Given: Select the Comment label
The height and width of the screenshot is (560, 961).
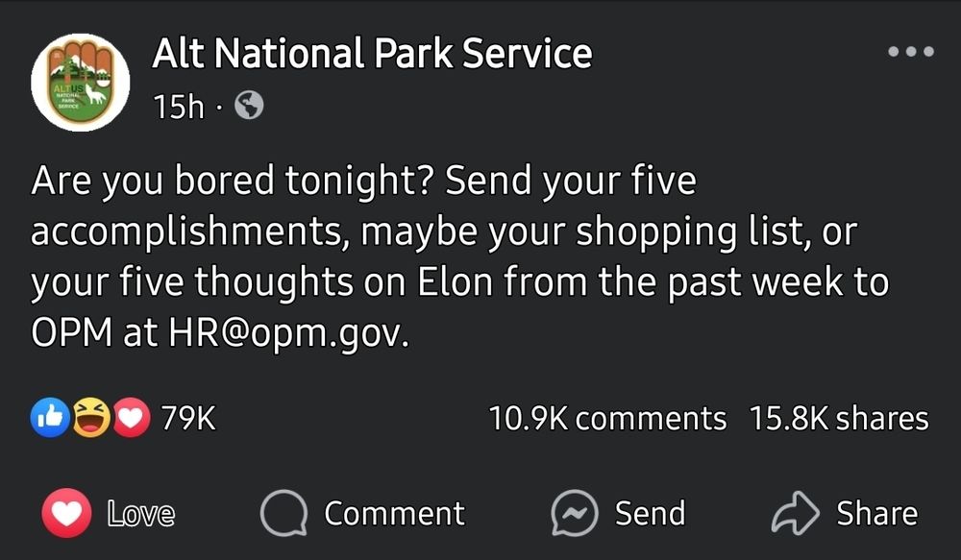Looking at the screenshot, I should (395, 513).
